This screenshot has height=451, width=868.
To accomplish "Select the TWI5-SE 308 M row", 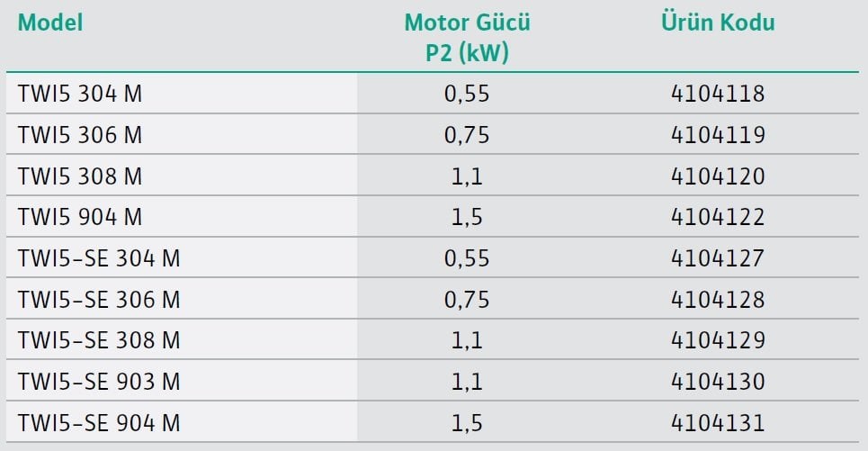I will tap(433, 340).
